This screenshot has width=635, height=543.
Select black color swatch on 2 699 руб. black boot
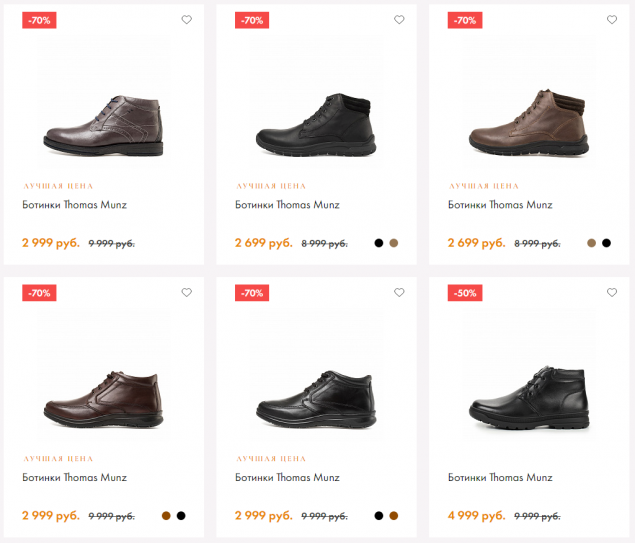tap(379, 243)
